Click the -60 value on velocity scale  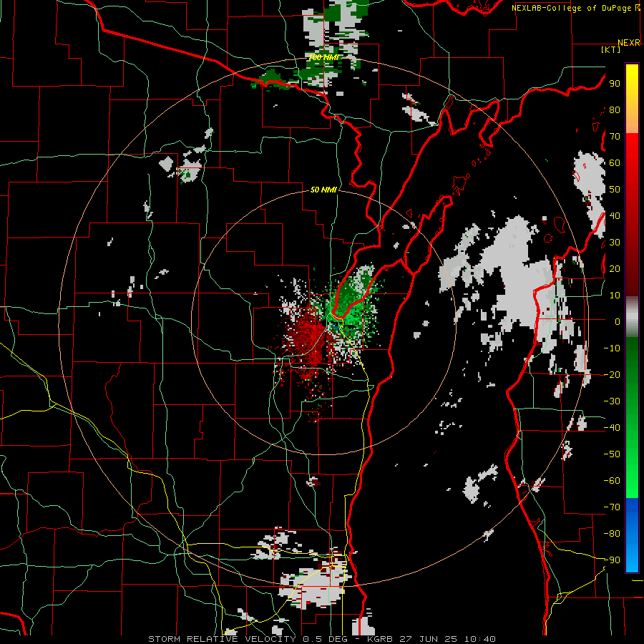(612, 481)
